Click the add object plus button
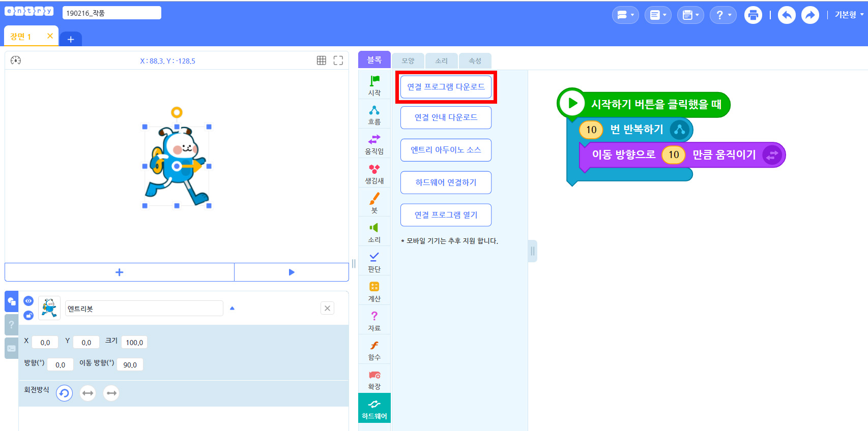The width and height of the screenshot is (868, 431). (x=120, y=272)
